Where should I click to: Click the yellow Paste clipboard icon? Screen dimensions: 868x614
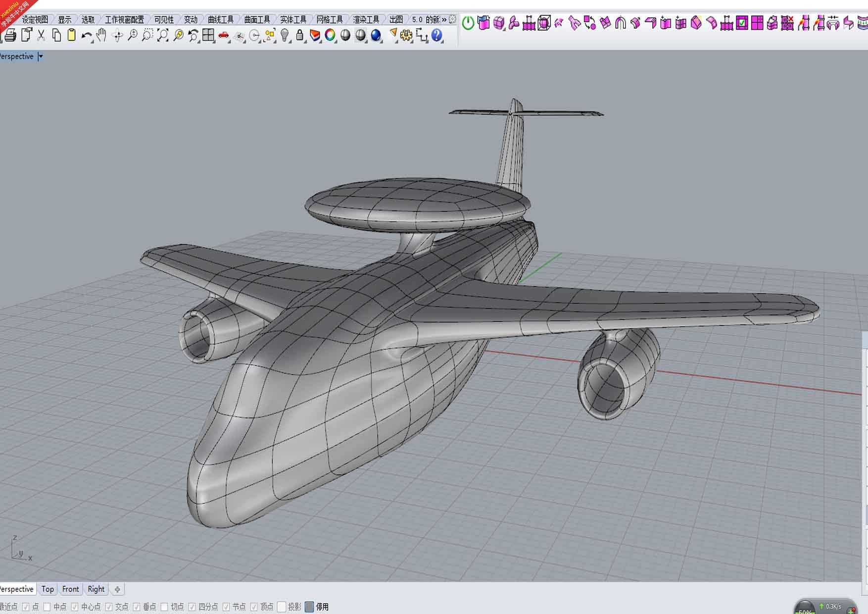pyautogui.click(x=72, y=35)
